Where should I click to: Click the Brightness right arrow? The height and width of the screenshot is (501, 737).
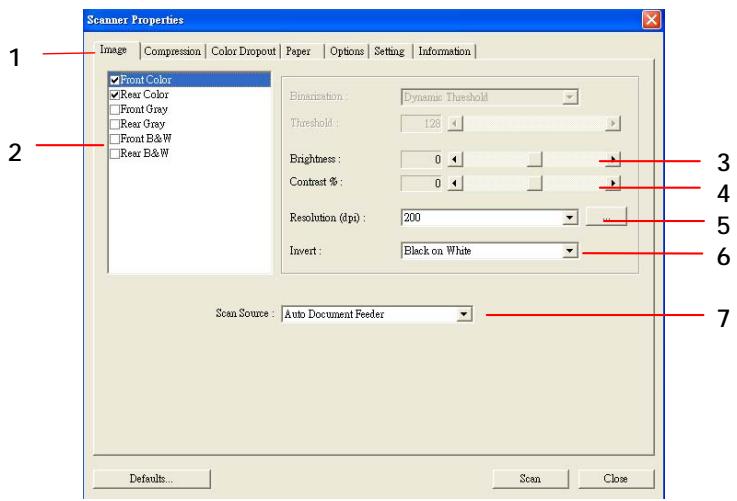pyautogui.click(x=612, y=159)
